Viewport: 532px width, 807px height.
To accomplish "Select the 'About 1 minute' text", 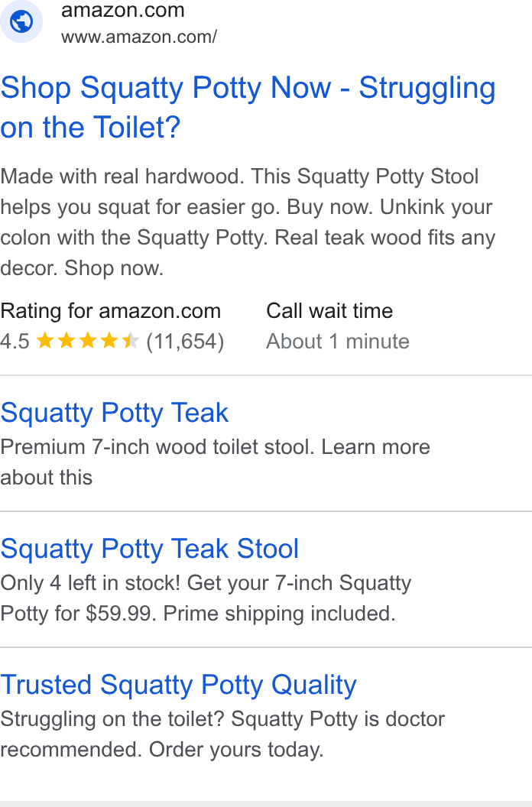I will 338,342.
